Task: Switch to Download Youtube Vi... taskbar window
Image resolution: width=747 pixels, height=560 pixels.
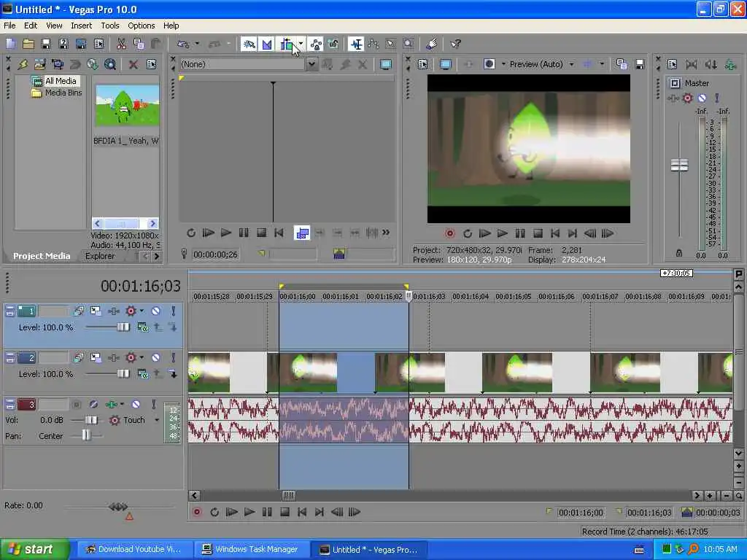Action: click(134, 550)
